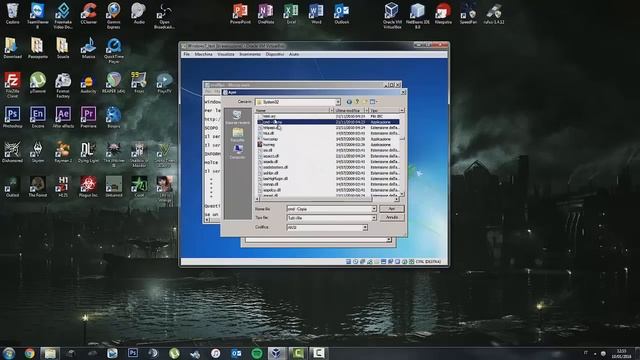The height and width of the screenshot is (360, 640).
Task: Open Adobe Encore desktop shortcut
Action: 38,117
